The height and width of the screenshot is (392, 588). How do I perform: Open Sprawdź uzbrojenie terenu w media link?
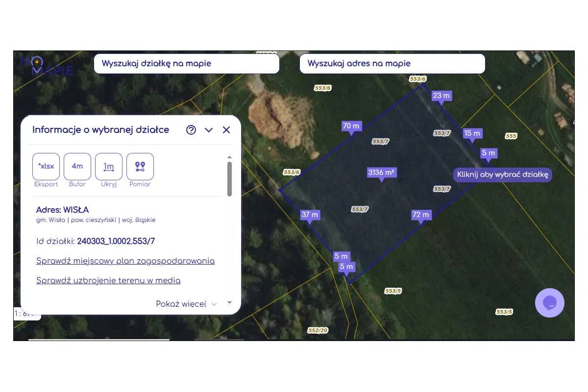(108, 281)
